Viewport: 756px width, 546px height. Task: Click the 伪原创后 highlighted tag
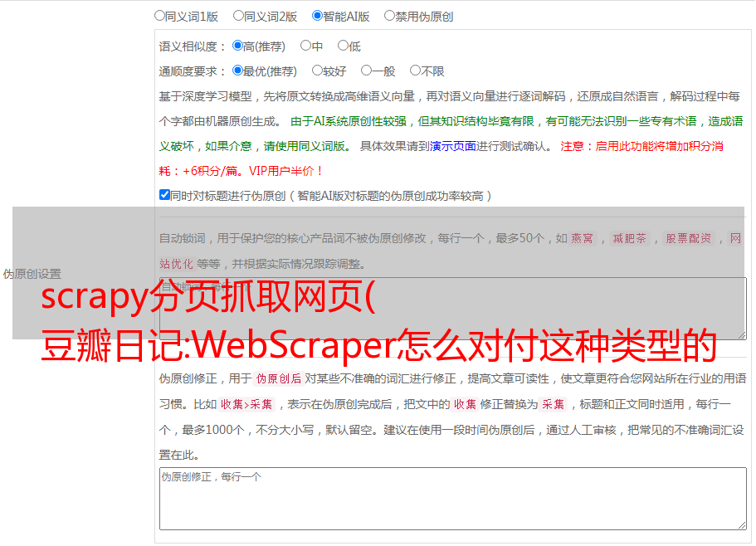279,378
